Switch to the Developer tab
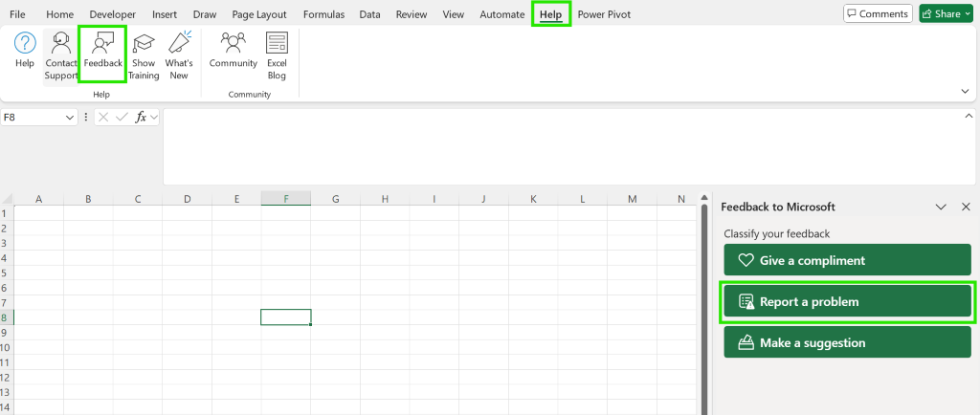Screen dimensions: 980x415 113,14
